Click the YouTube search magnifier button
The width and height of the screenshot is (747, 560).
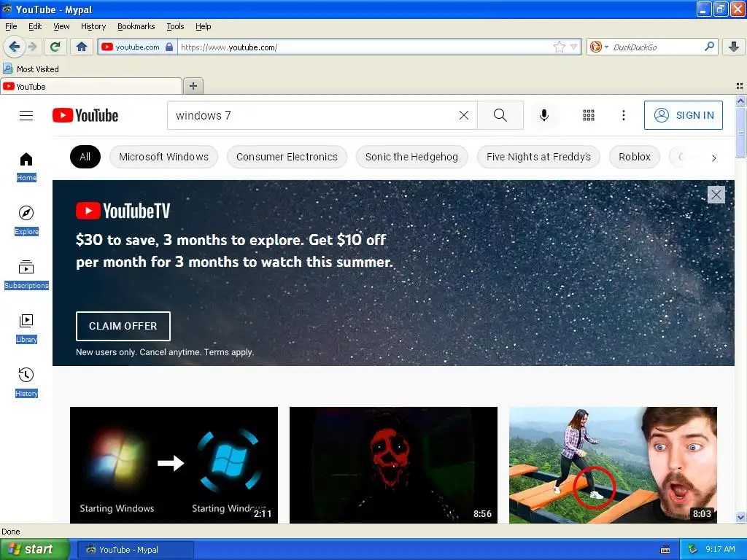pos(500,115)
